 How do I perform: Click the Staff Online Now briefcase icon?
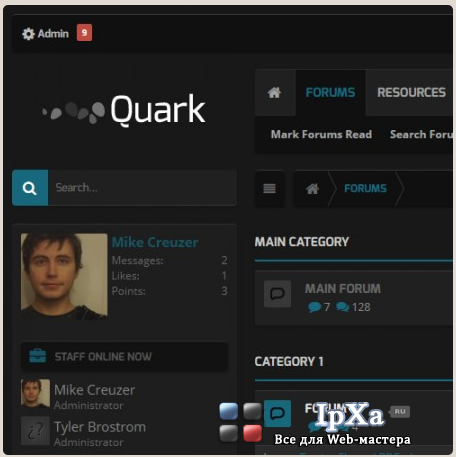(37, 356)
